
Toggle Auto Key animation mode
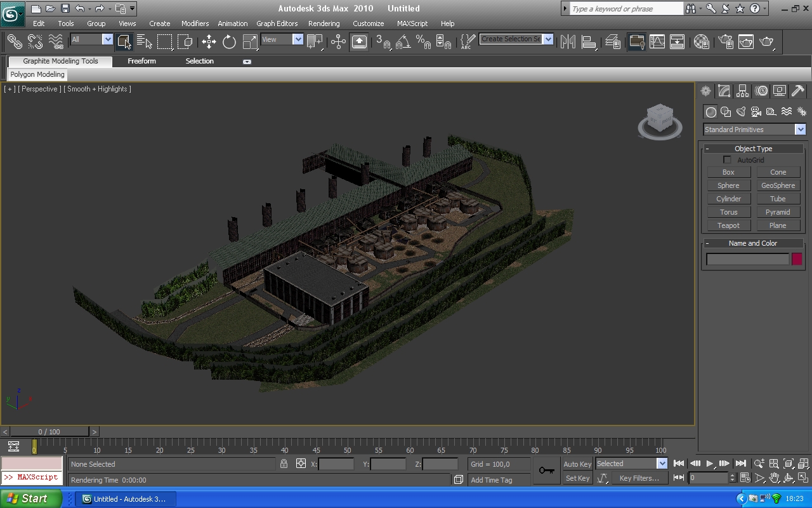577,464
